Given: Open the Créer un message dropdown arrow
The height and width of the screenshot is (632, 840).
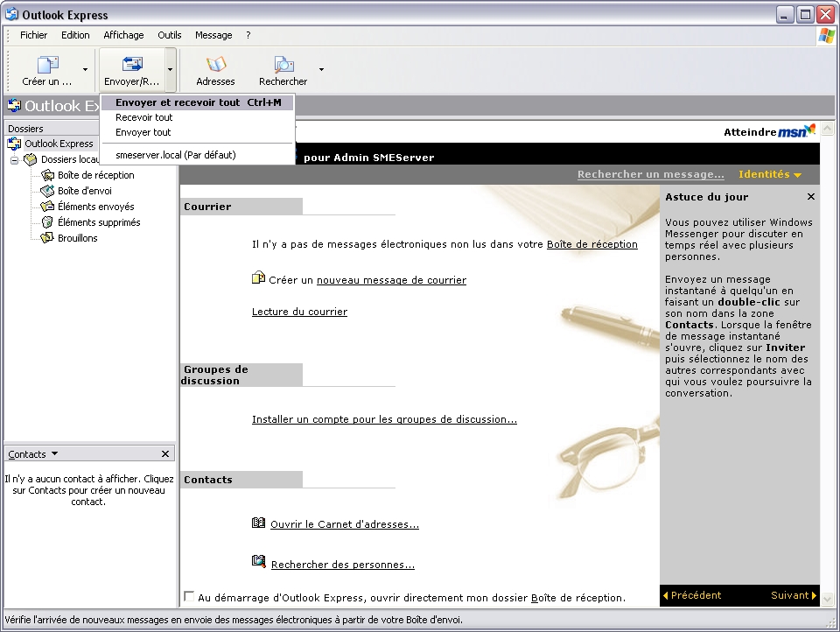Looking at the screenshot, I should (x=85, y=70).
